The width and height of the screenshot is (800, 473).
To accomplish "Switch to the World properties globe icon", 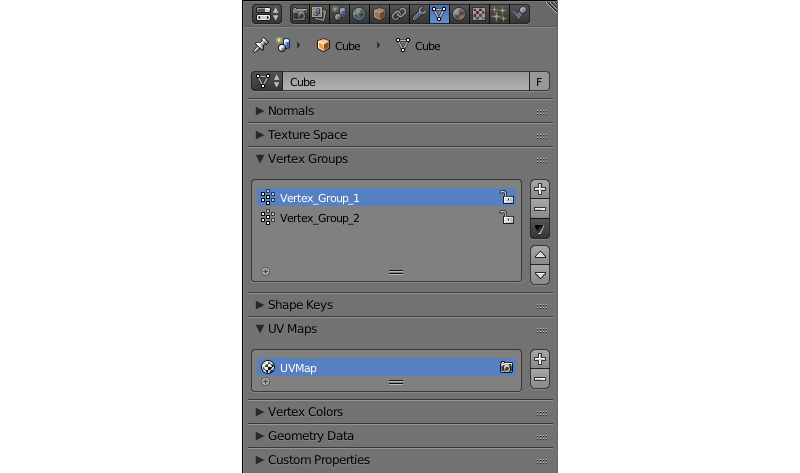I will point(359,14).
